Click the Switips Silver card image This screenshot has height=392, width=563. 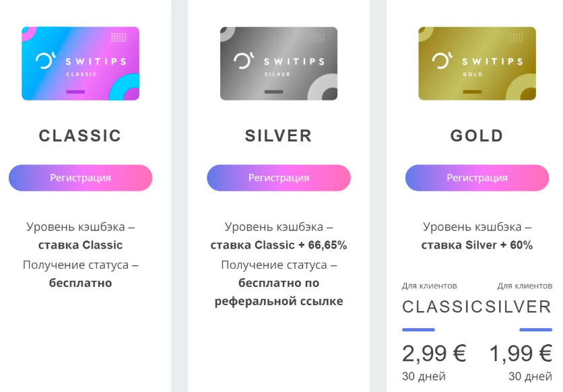click(x=278, y=64)
